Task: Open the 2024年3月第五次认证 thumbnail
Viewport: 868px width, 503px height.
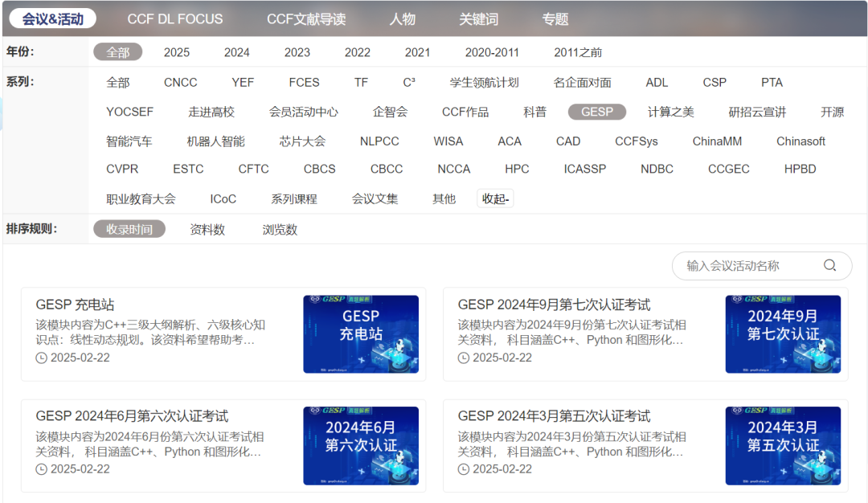Action: coord(783,446)
